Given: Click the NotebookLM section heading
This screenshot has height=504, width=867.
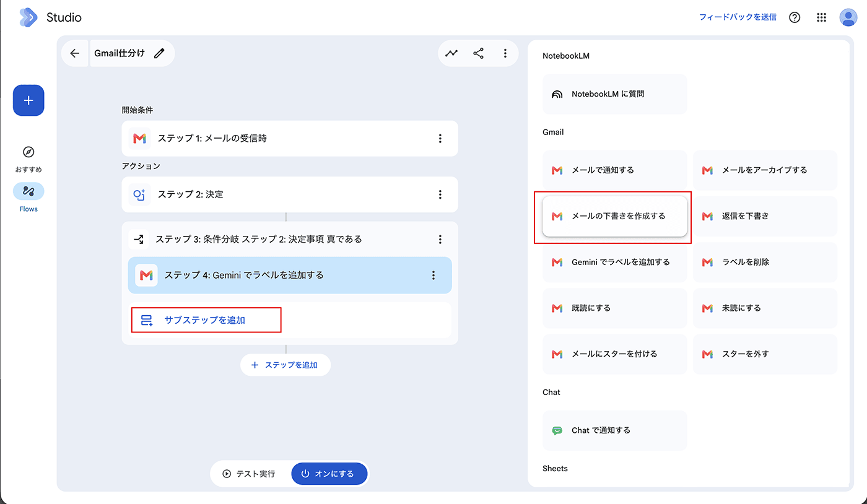Looking at the screenshot, I should 566,56.
